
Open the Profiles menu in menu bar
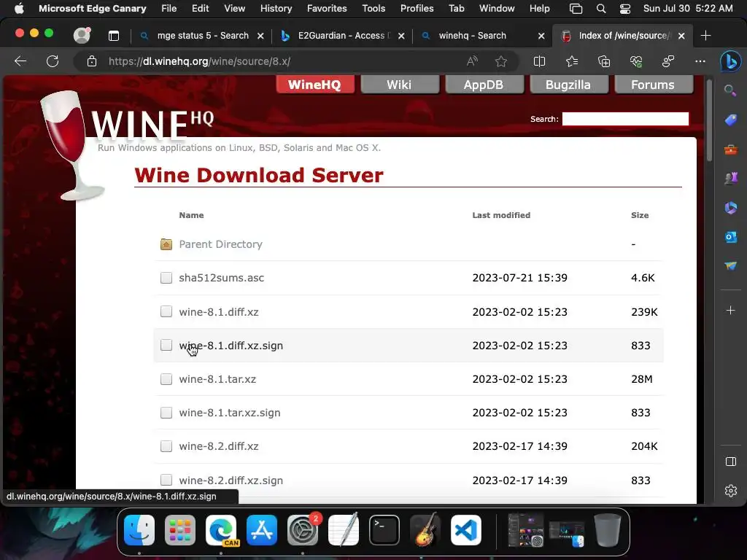click(417, 9)
